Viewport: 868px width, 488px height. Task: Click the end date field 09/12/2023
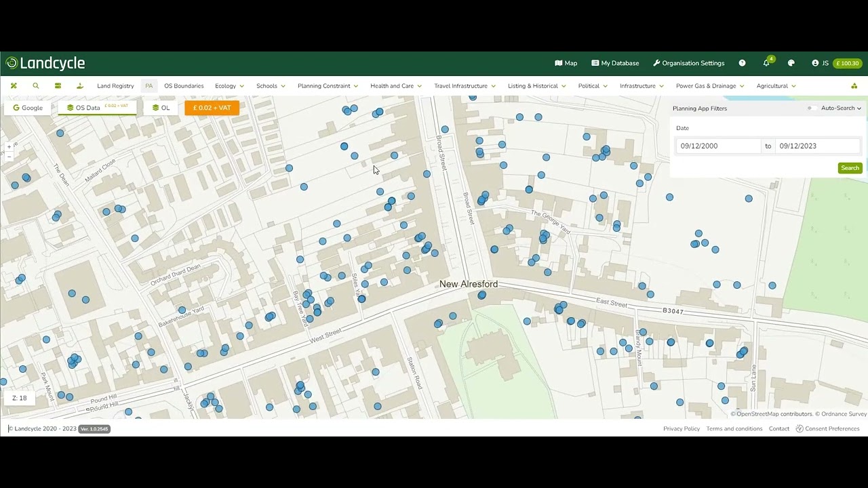point(818,146)
